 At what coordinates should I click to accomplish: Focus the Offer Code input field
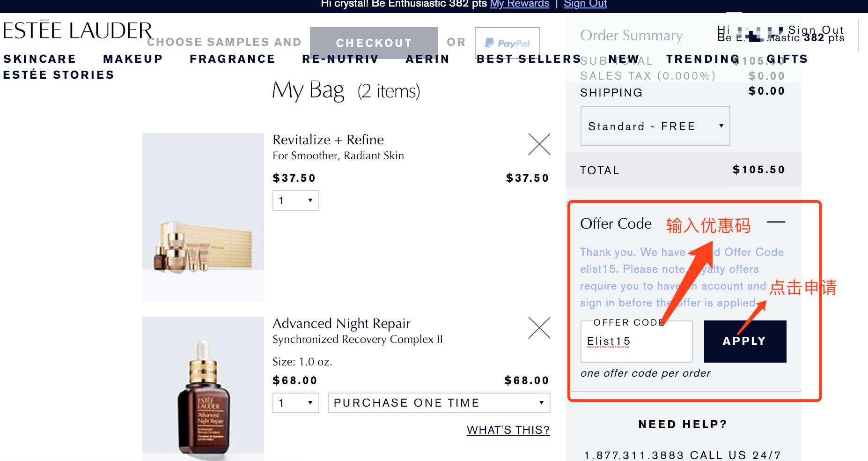[636, 342]
